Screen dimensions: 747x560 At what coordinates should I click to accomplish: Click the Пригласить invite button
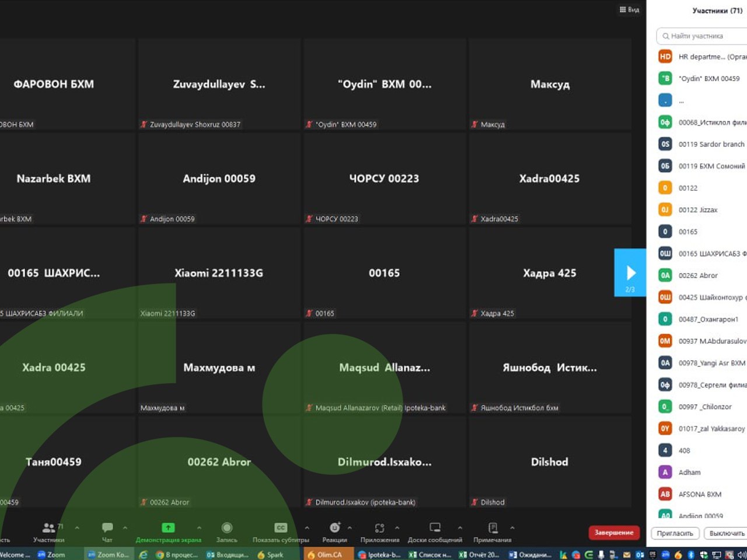pyautogui.click(x=675, y=533)
